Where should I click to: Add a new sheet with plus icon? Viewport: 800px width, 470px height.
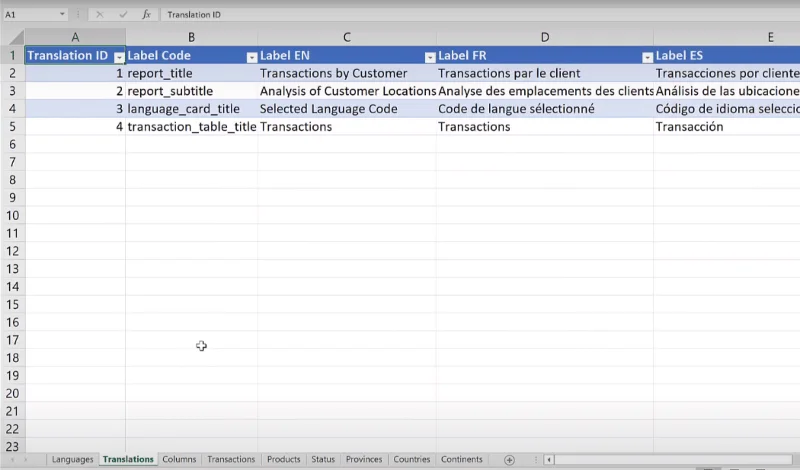(509, 460)
